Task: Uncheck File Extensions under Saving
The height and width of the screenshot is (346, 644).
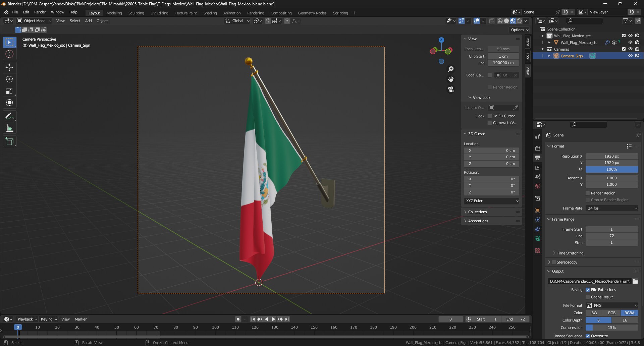Action: tap(588, 290)
